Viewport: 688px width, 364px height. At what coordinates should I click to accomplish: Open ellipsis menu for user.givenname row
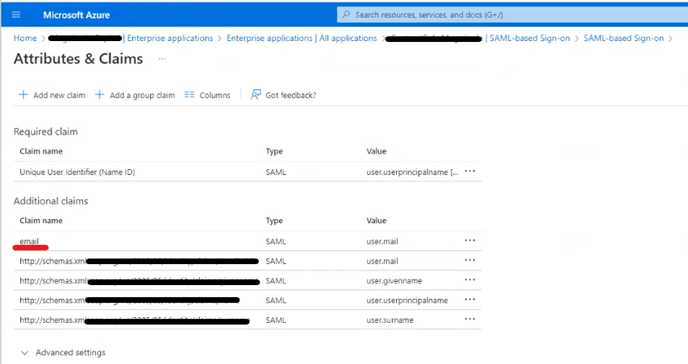pyautogui.click(x=470, y=280)
